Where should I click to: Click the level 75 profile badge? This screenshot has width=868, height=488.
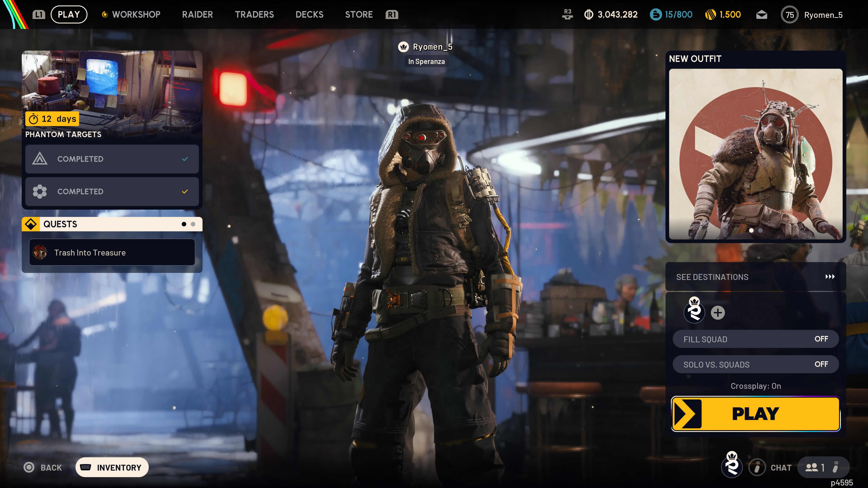790,15
